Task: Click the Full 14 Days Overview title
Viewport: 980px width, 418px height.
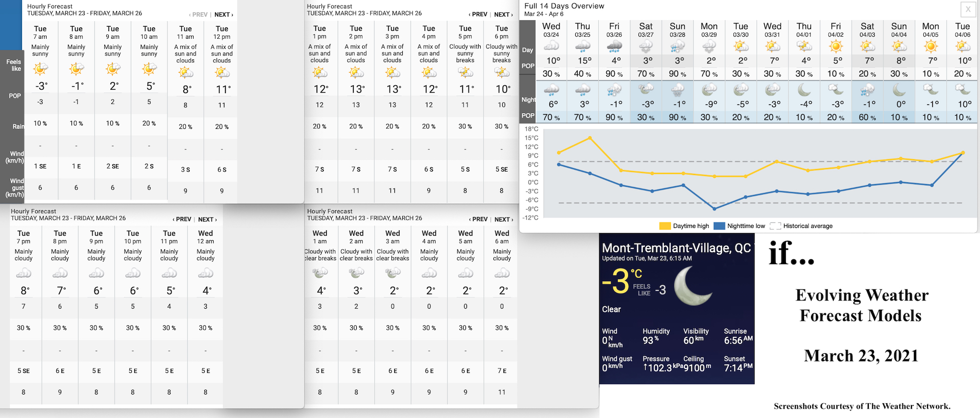Action: click(x=564, y=6)
